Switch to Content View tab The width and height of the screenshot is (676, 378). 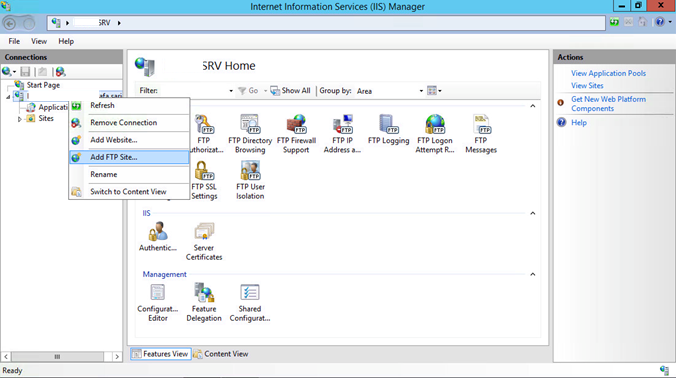(x=221, y=354)
